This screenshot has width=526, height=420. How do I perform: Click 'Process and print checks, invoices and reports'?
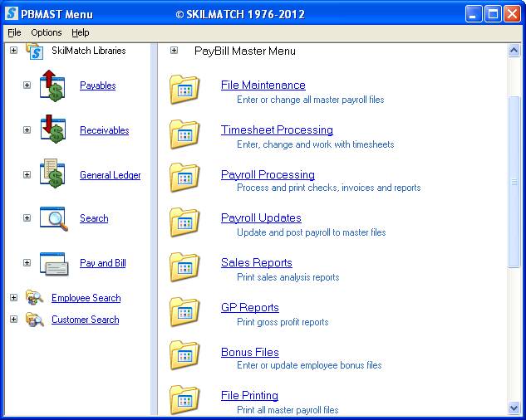pos(328,188)
